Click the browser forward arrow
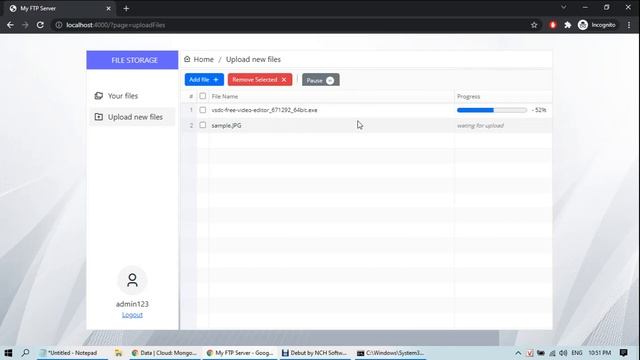The image size is (640, 360). tap(25, 25)
